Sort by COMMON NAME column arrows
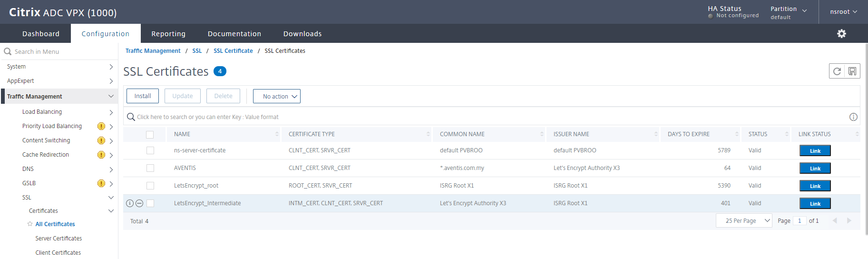This screenshot has width=868, height=259. 542,134
